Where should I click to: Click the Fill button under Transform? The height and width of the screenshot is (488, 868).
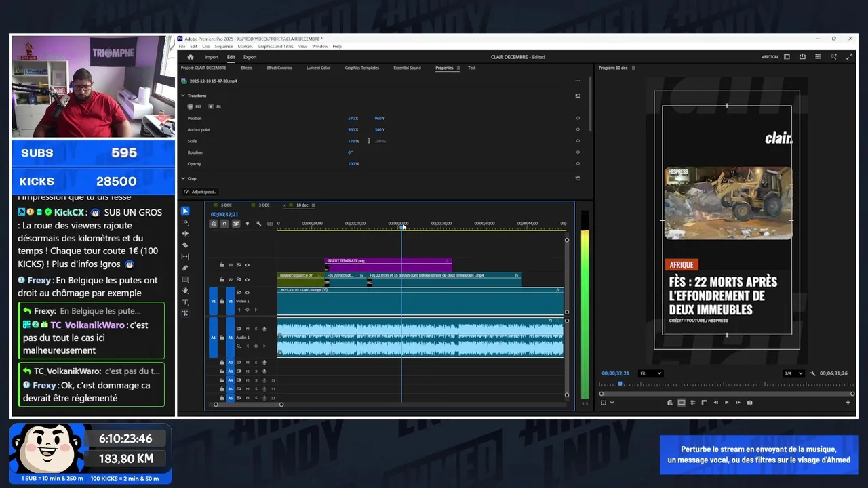[x=195, y=106]
